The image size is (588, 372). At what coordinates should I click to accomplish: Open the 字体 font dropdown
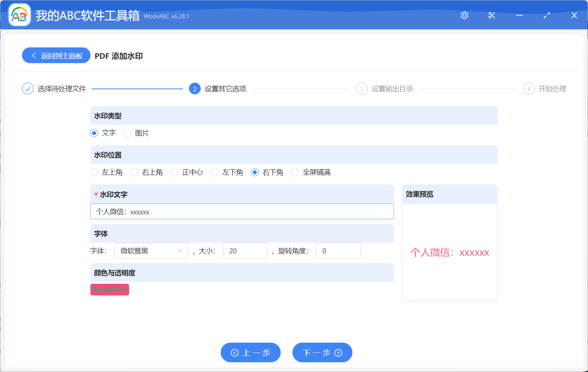coord(151,251)
